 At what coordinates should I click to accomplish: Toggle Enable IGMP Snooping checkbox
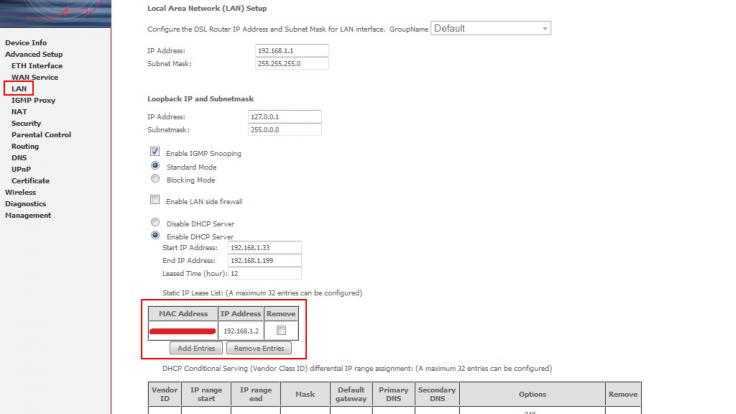[155, 152]
